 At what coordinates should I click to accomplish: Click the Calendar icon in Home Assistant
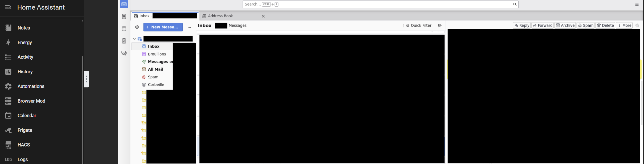click(8, 116)
